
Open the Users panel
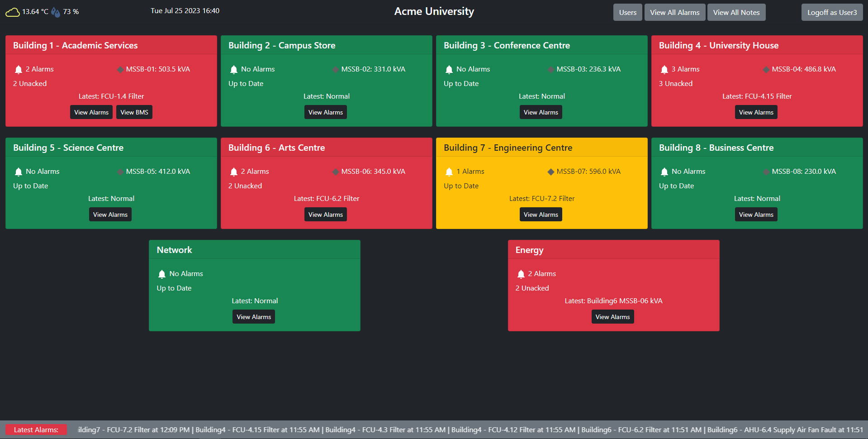click(x=627, y=12)
